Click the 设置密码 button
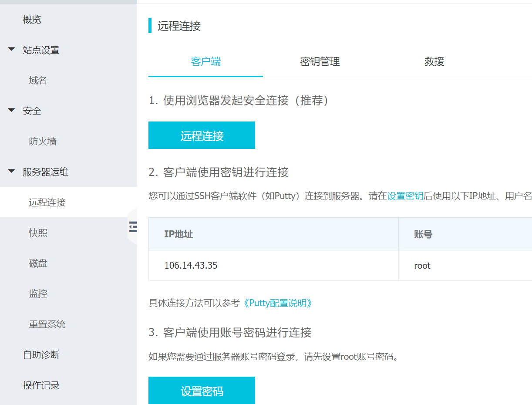This screenshot has height=405, width=532. (x=202, y=390)
